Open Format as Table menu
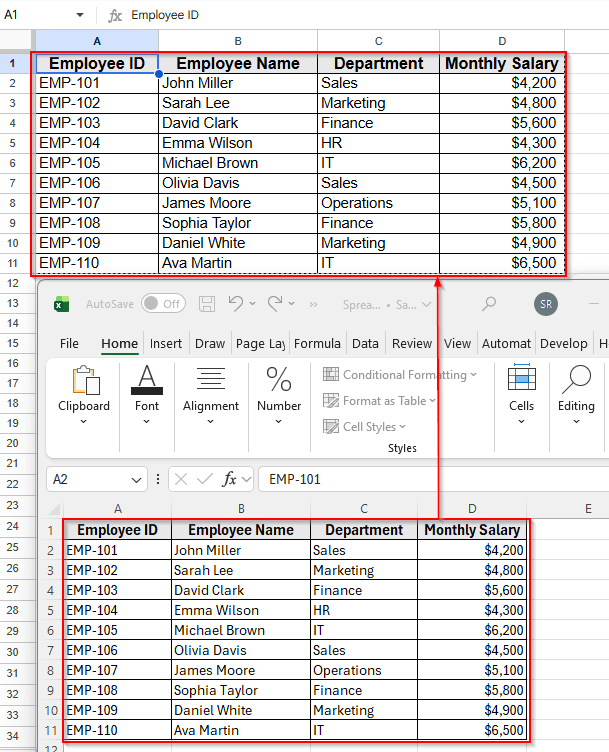The height and width of the screenshot is (752, 609). point(379,400)
